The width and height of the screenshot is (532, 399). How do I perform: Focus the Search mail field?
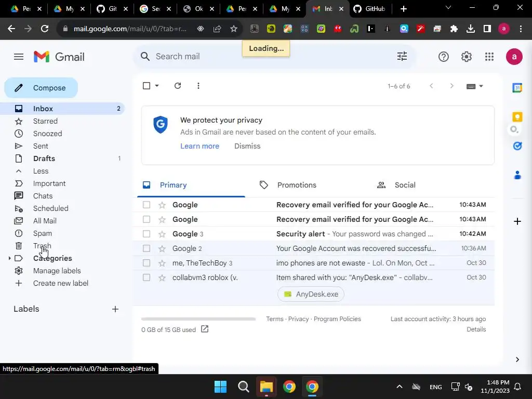tap(275, 56)
